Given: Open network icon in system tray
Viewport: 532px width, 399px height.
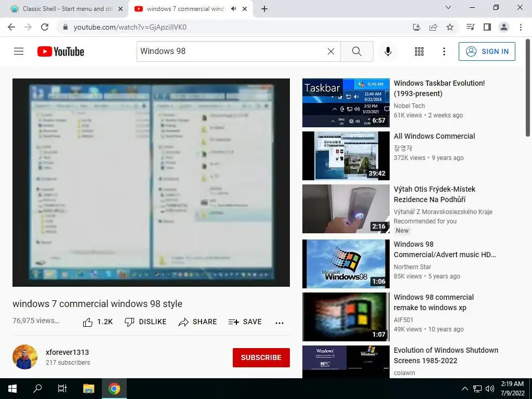Looking at the screenshot, I should [x=477, y=389].
